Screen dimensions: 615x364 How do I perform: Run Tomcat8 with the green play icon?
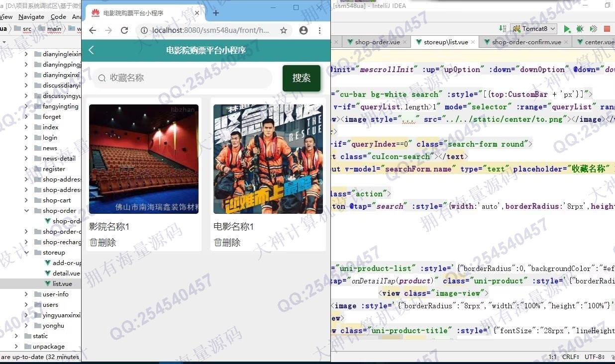[x=567, y=29]
